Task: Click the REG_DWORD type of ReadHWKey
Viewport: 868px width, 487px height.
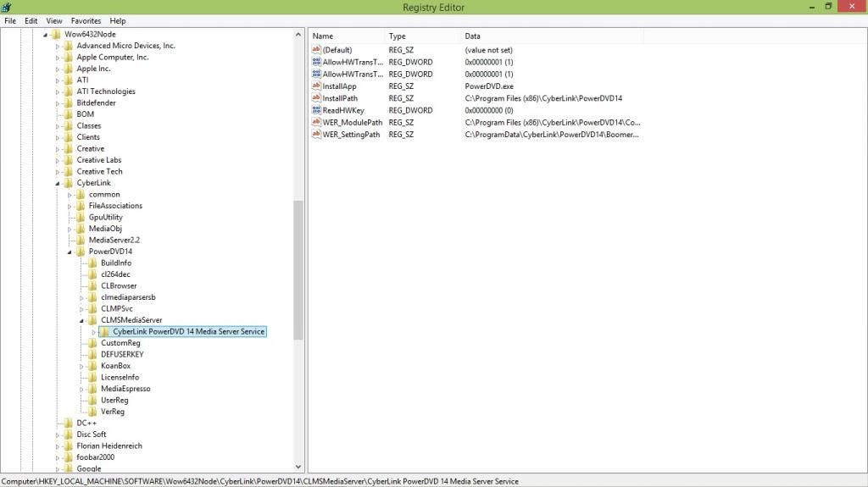Action: coord(411,110)
